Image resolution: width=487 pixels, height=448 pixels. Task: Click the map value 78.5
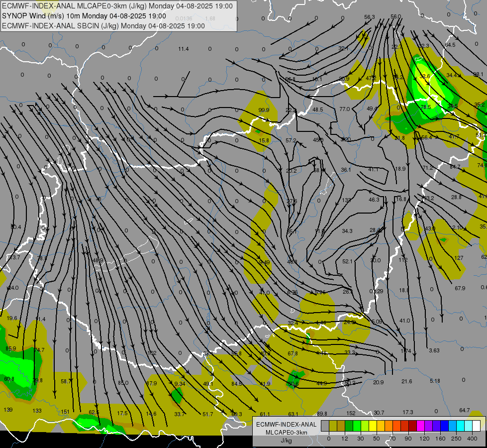(x=425, y=107)
